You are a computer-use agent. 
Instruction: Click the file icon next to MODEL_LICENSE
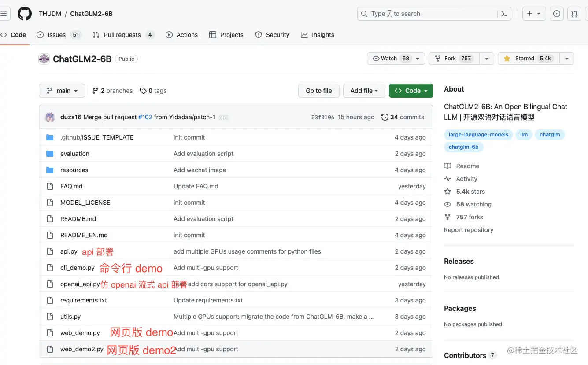[50, 203]
